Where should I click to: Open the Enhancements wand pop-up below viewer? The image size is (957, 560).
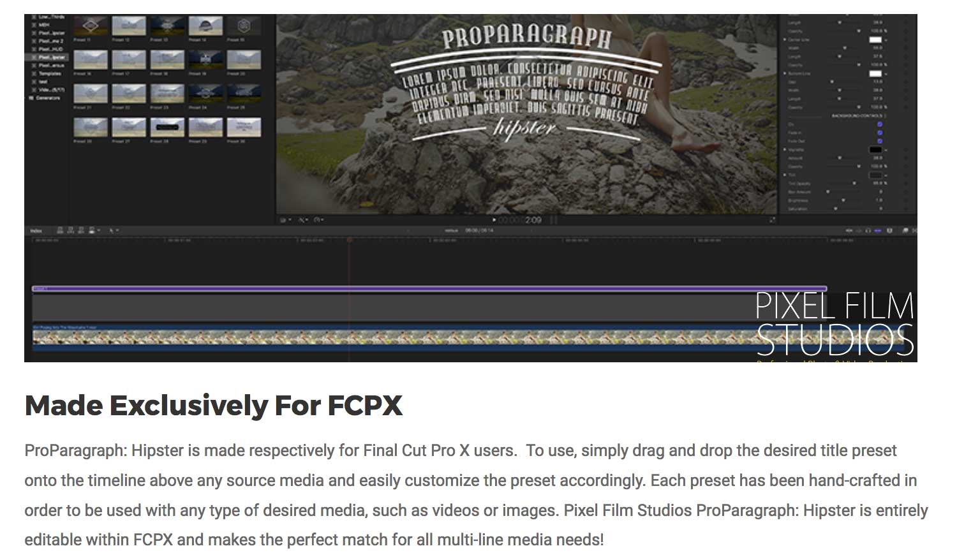[x=303, y=220]
